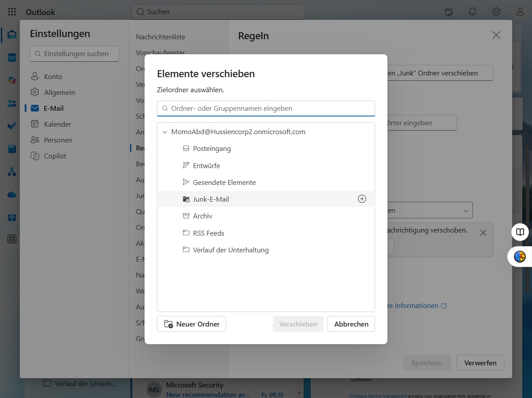Dismiss the notification with its X icon
Image resolution: width=532 pixels, height=398 pixels.
pyautogui.click(x=483, y=233)
